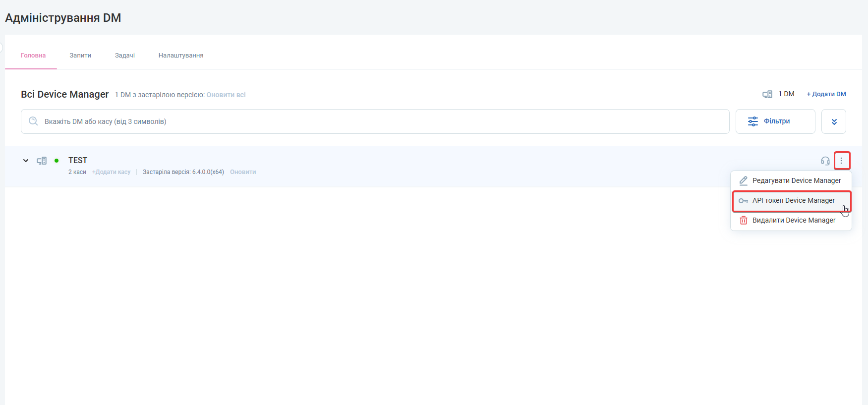Open the Запити tab

80,56
